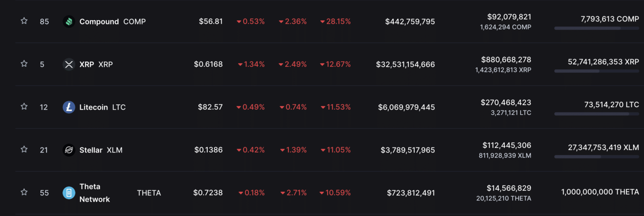Open the Compound coin page link
Image resolution: width=644 pixels, height=216 pixels.
point(99,21)
